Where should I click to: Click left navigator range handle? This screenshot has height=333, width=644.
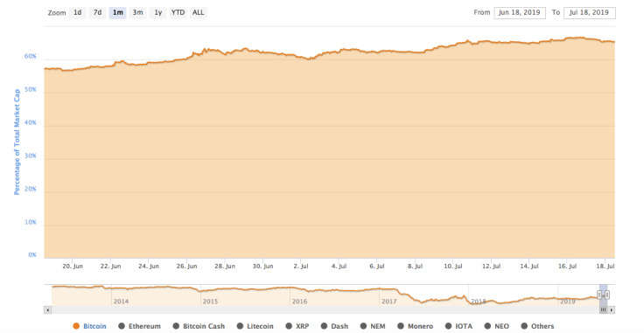[599, 295]
